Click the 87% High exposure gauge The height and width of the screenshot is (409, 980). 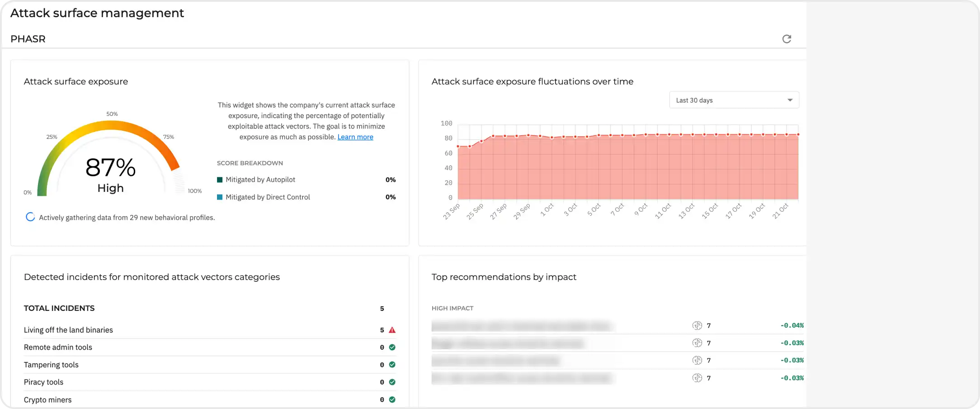pyautogui.click(x=111, y=158)
